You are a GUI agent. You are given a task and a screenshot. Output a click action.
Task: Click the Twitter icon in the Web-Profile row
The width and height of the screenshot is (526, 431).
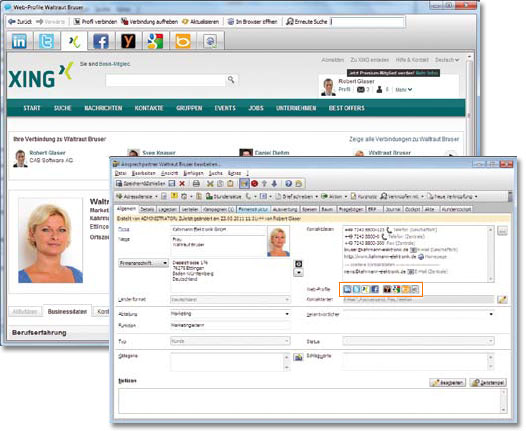click(356, 289)
